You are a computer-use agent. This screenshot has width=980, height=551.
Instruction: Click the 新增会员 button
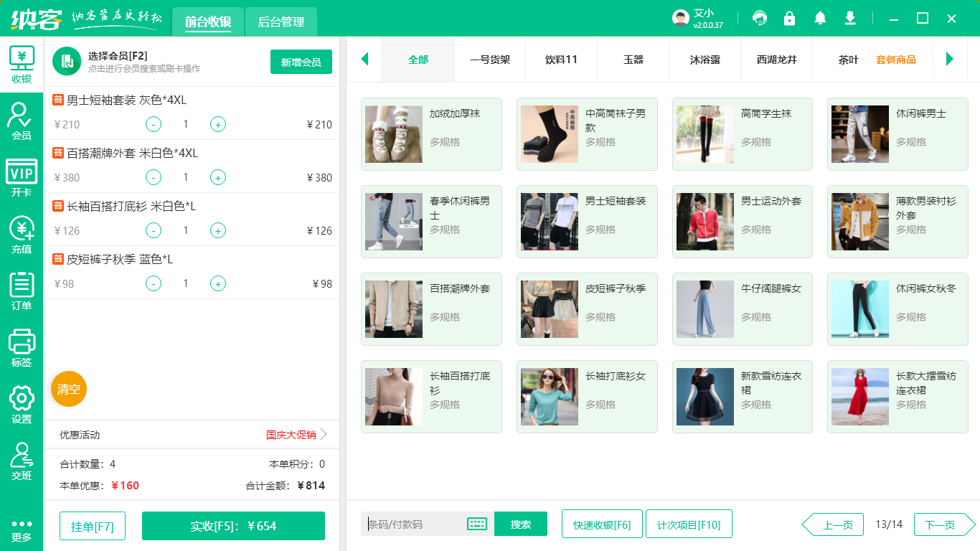click(301, 62)
